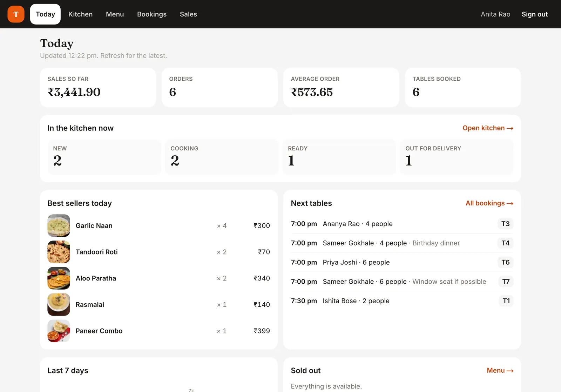Viewport: 561px width, 392px height.
Task: Click the Aloo Paratha item name
Action: 96,278
